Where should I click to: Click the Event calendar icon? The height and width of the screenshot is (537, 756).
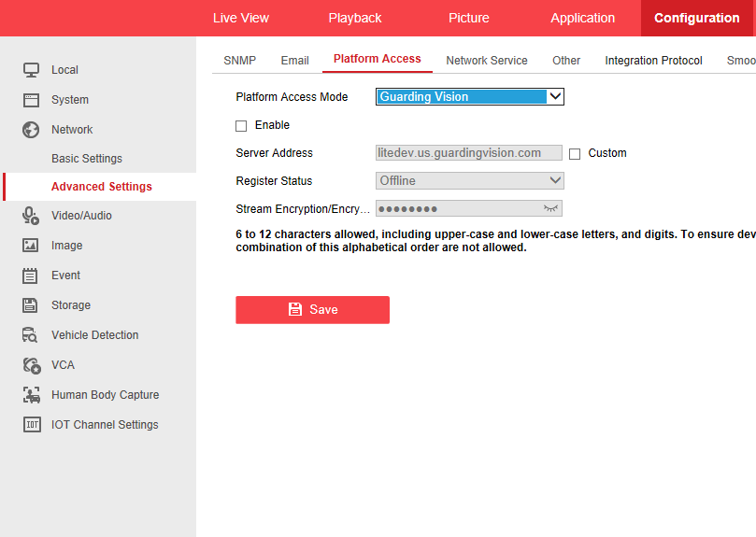31,276
